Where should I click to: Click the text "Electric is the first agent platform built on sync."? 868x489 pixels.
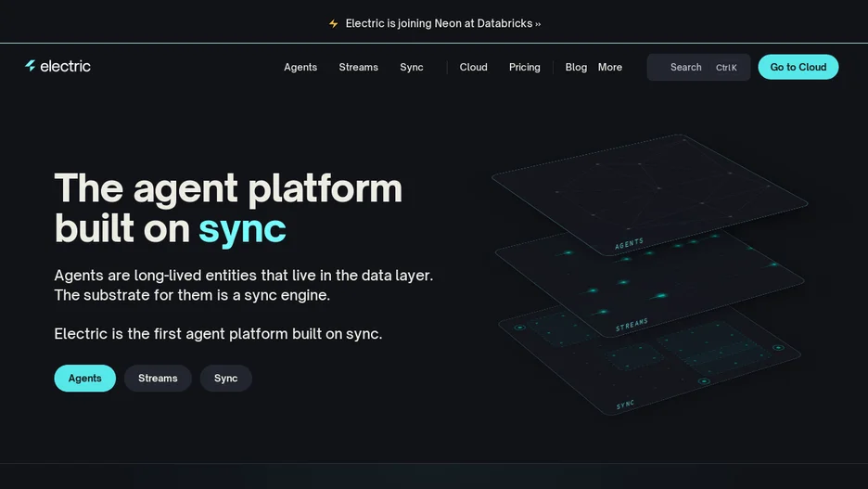[218, 334]
